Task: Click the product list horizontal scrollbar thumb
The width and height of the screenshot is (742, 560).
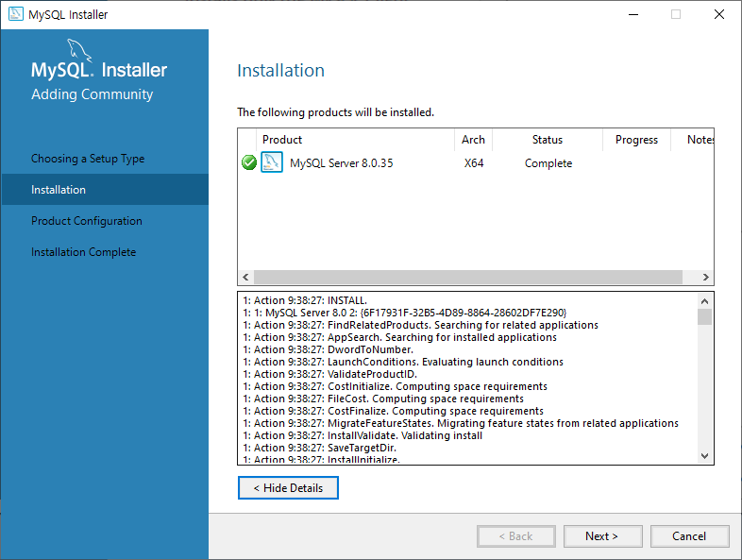Action: (468, 277)
